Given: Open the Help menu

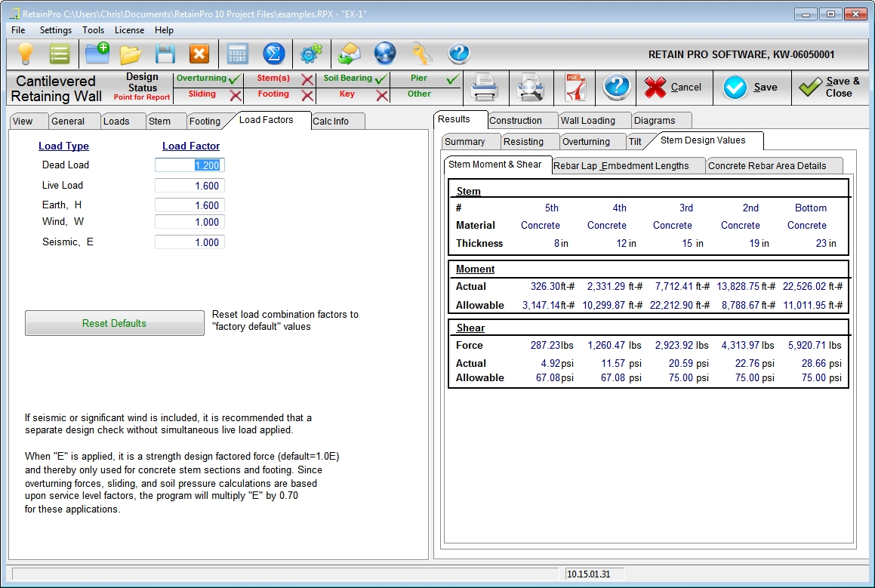Looking at the screenshot, I should [x=164, y=30].
